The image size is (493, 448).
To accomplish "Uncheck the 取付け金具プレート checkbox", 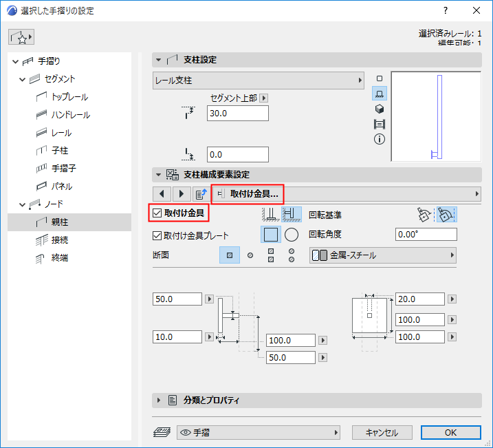I will click(157, 235).
